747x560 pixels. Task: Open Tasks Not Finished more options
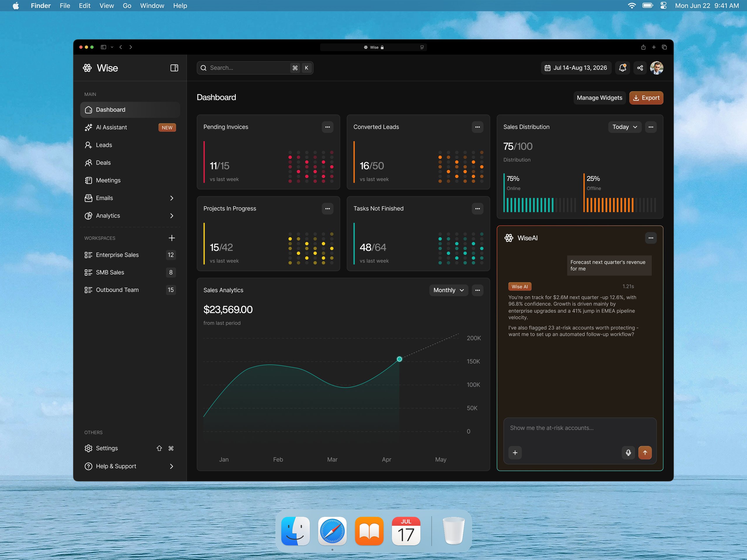tap(477, 209)
